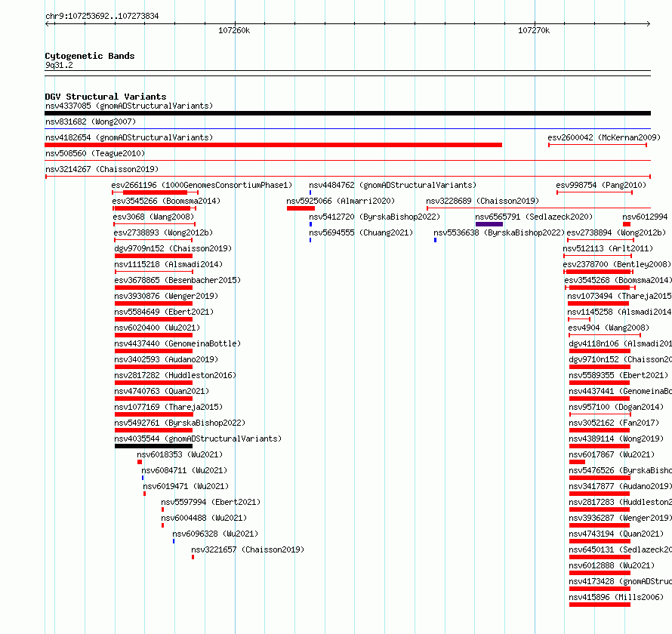Click nsv6004488 (Wu2021) label
Screen dimensions: 672x634
tap(204, 518)
